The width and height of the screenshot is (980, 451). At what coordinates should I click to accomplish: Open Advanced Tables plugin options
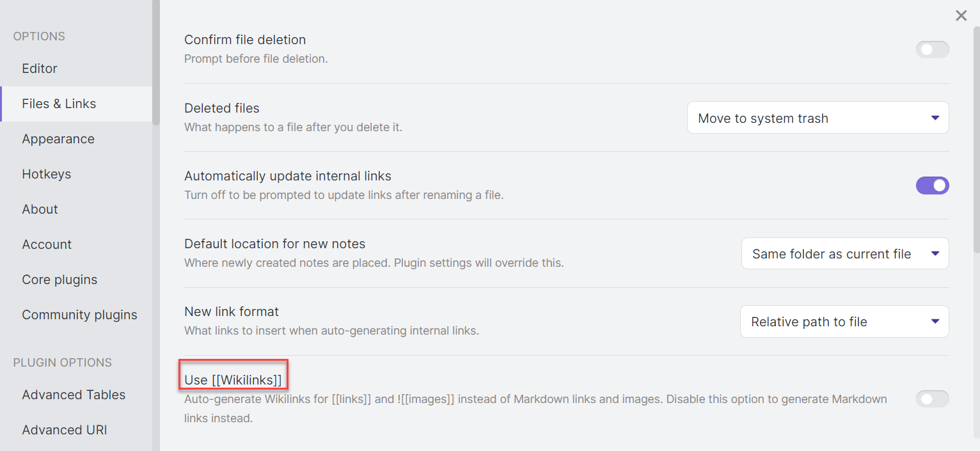74,395
